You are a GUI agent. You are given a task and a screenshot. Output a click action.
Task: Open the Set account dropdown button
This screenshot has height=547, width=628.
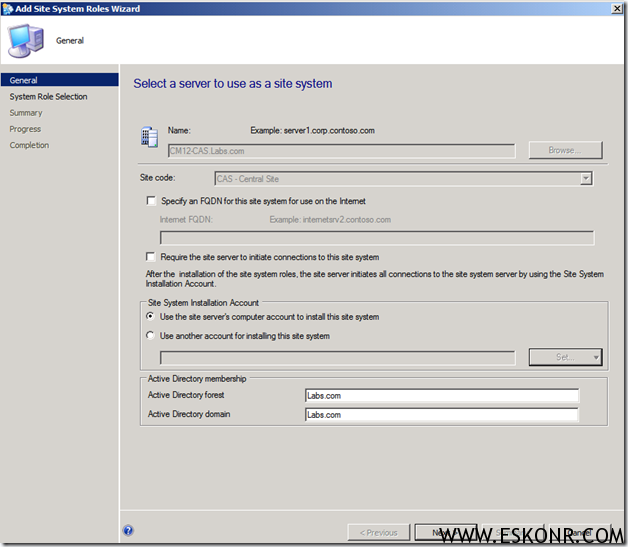566,357
